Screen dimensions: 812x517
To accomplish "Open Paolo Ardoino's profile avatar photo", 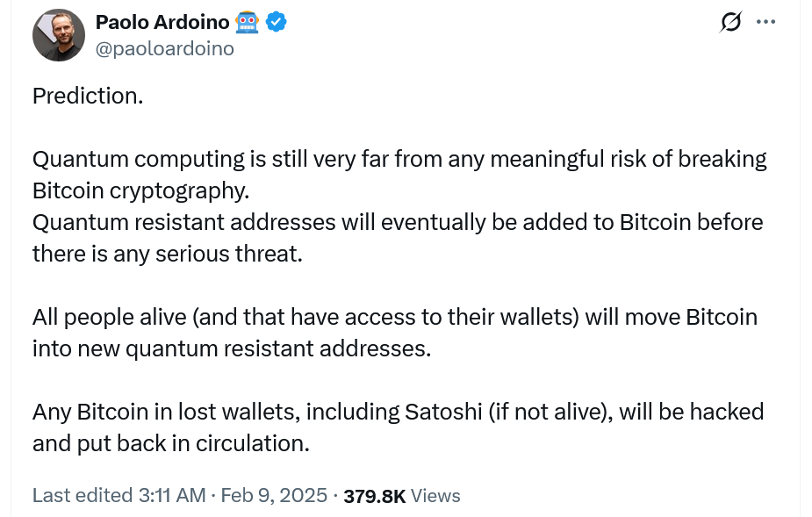I will click(x=58, y=35).
